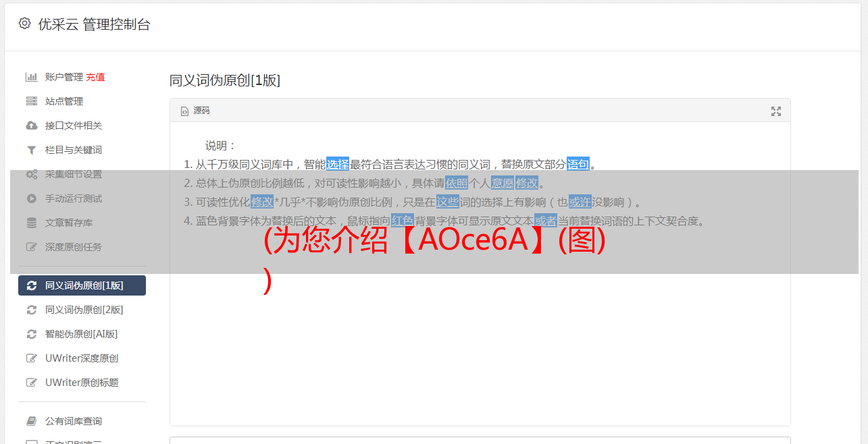Viewport: 868px width, 444px height.
Task: Click the bar chart icon for 账户管理
Action: click(31, 77)
